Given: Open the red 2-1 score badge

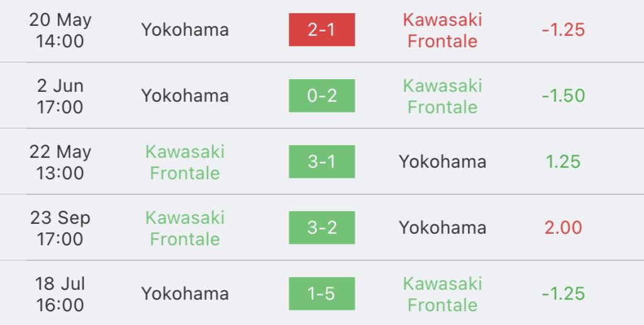Looking at the screenshot, I should pos(321,30).
